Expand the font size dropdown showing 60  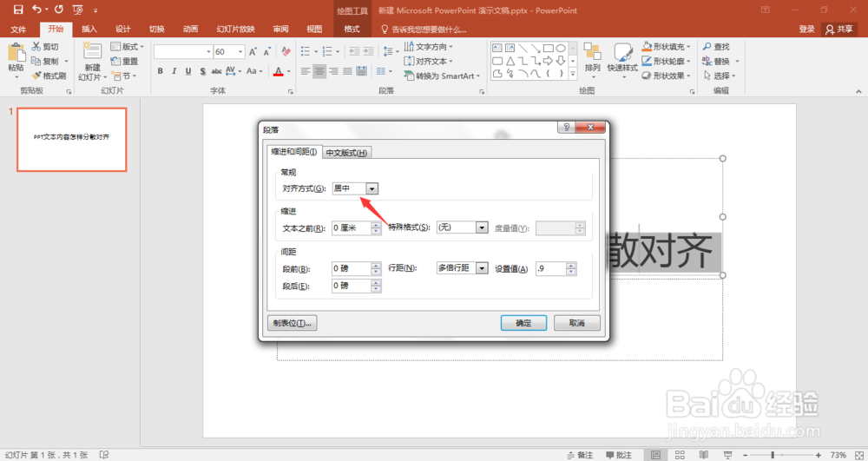click(x=240, y=51)
